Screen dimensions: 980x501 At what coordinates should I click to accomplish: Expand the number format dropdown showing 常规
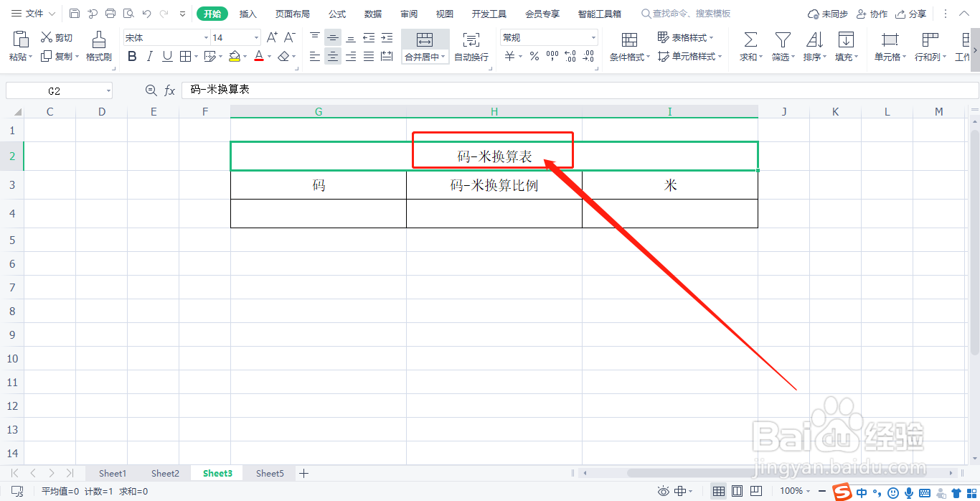point(593,37)
